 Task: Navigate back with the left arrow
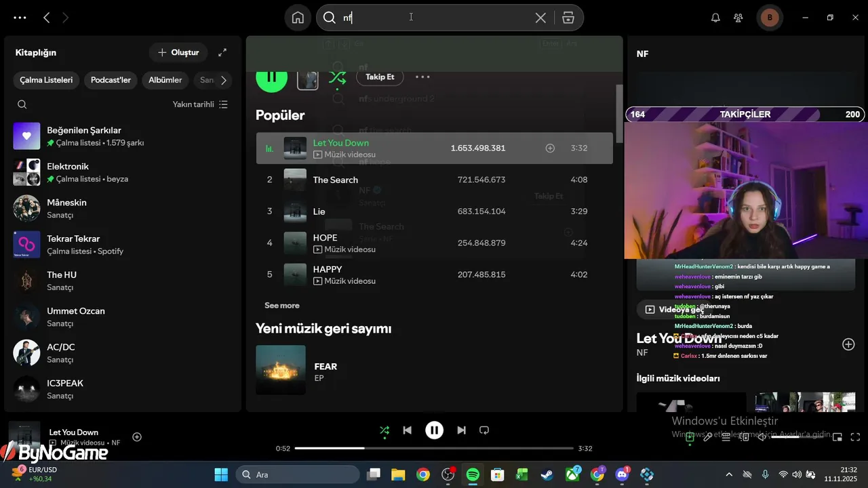pos(46,18)
